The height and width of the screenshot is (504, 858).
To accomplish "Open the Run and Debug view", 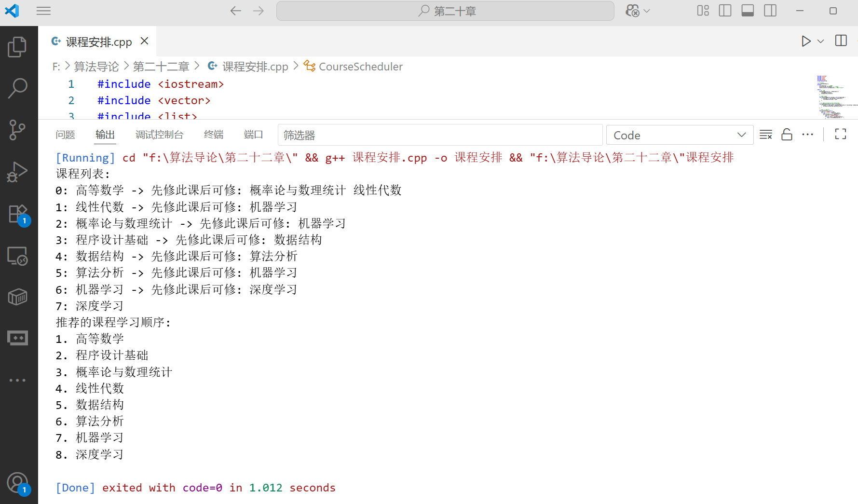I will tap(17, 172).
